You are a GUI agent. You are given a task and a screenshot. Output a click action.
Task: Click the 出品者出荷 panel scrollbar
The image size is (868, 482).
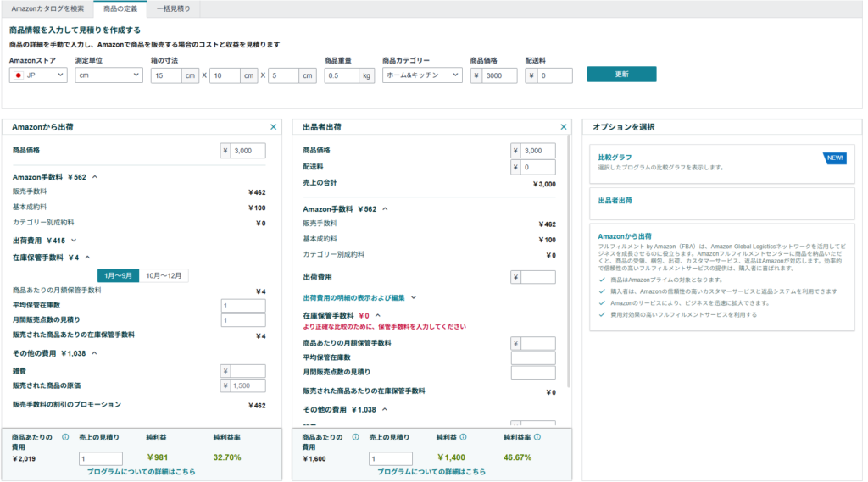(569, 259)
